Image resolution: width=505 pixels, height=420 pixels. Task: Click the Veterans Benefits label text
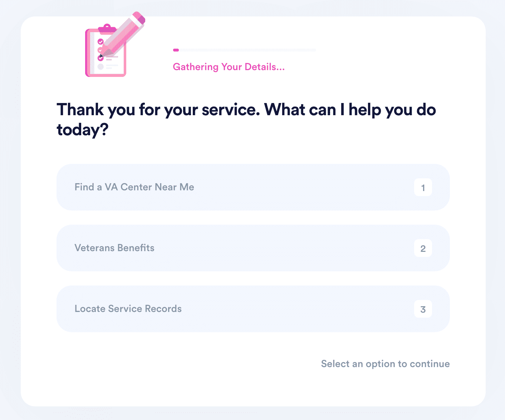pos(114,248)
